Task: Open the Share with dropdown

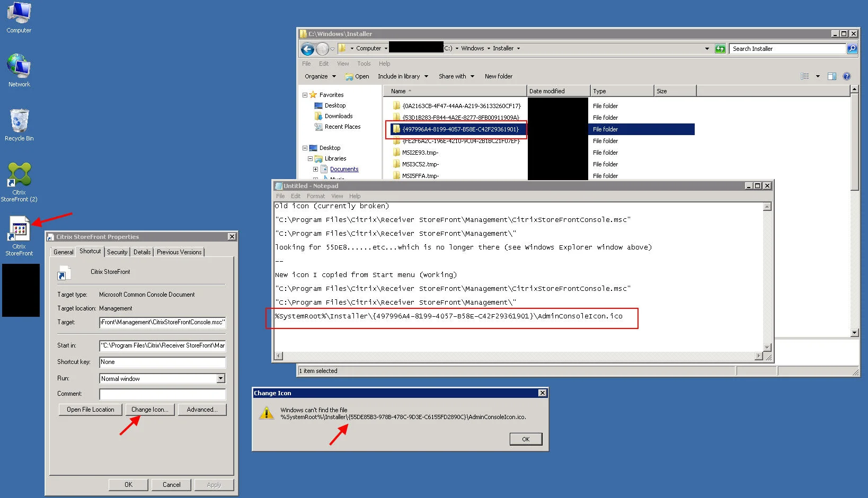Action: (x=456, y=76)
